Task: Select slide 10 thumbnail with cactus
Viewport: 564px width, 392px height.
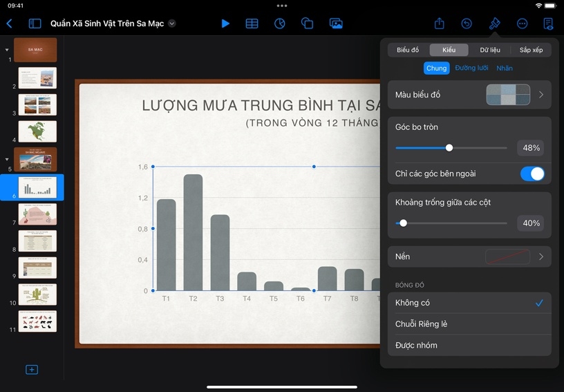Action: pos(37,295)
